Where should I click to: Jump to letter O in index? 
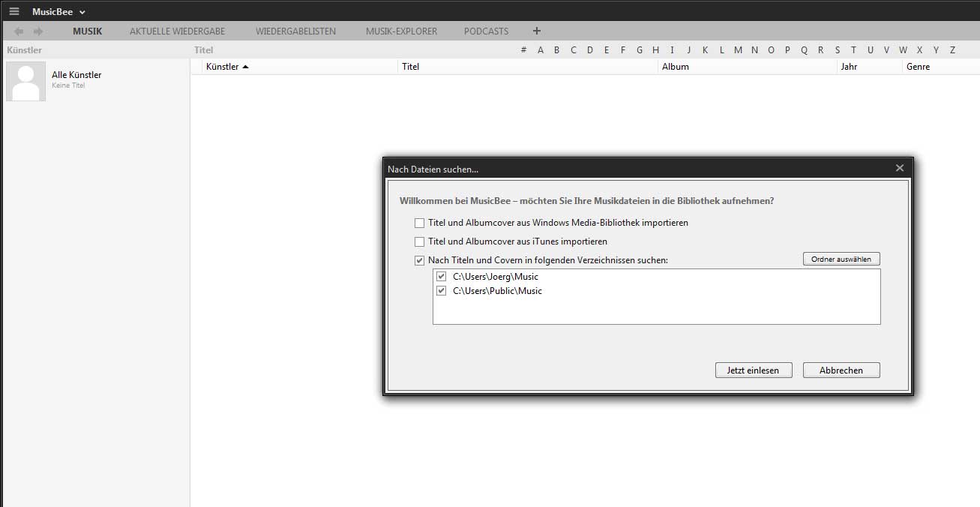tap(771, 50)
